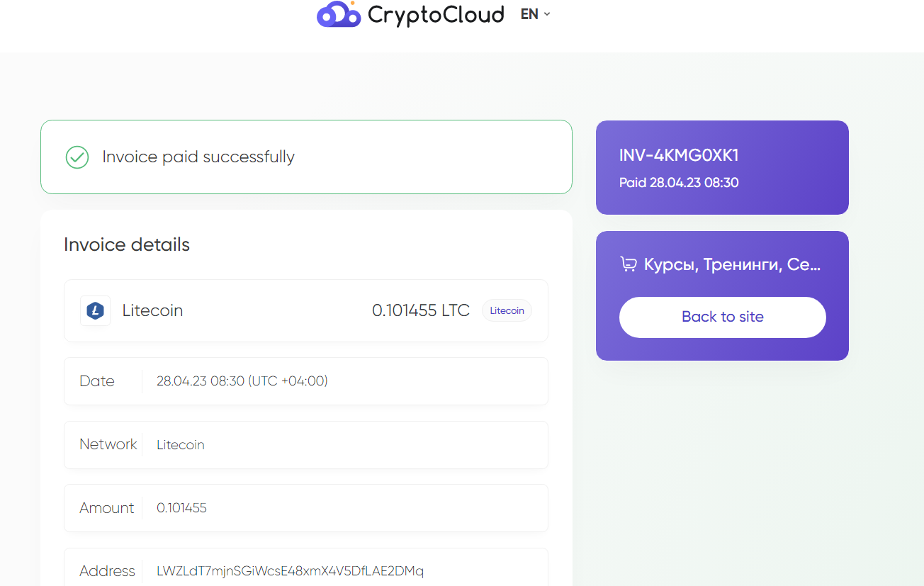
Task: Click the Invoice details heading
Action: pos(127,244)
